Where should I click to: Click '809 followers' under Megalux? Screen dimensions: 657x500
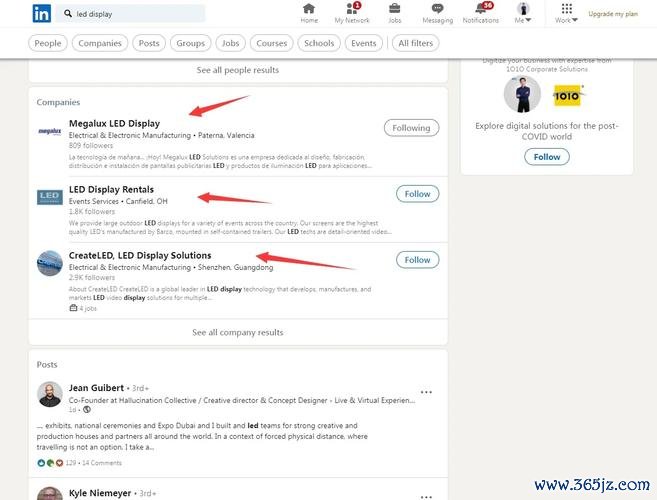click(91, 145)
